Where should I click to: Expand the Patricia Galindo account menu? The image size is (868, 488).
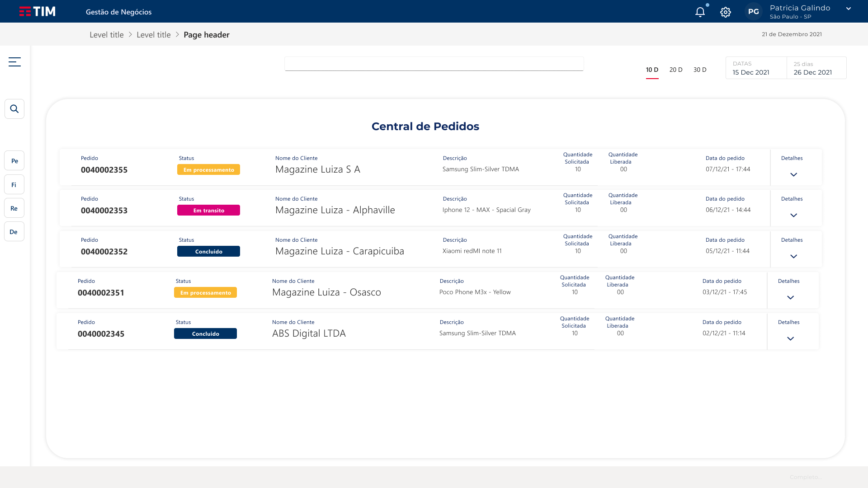click(849, 9)
